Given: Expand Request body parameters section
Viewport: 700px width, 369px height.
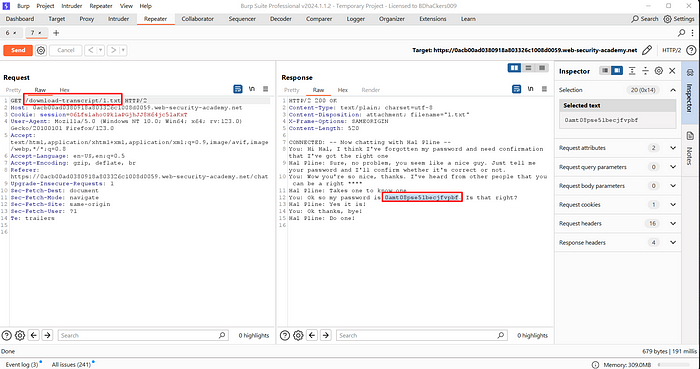Looking at the screenshot, I should tap(673, 186).
